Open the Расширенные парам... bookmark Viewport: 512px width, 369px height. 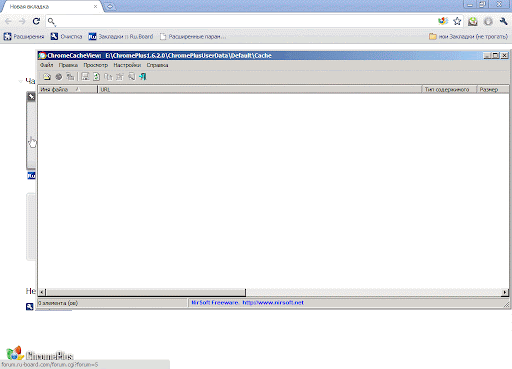click(193, 36)
